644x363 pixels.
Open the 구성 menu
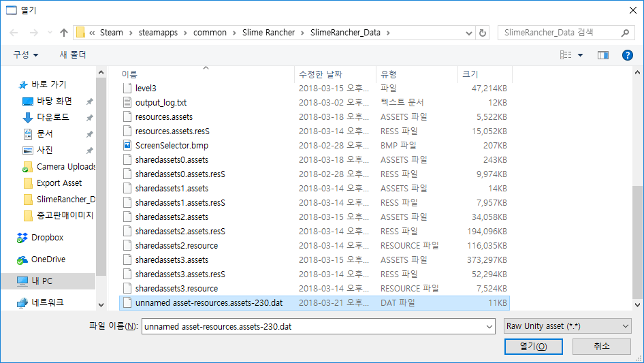point(25,54)
